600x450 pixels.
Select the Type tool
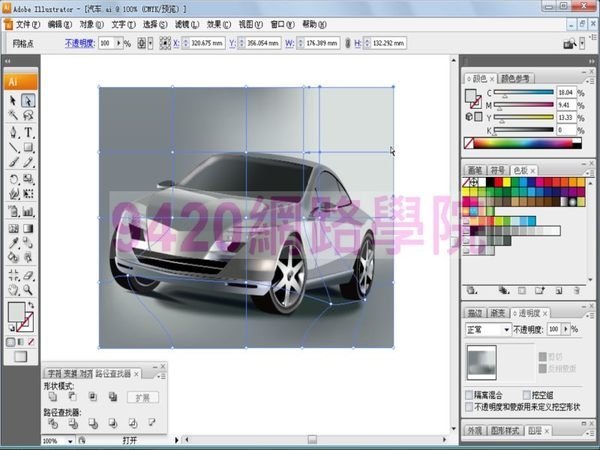click(29, 132)
